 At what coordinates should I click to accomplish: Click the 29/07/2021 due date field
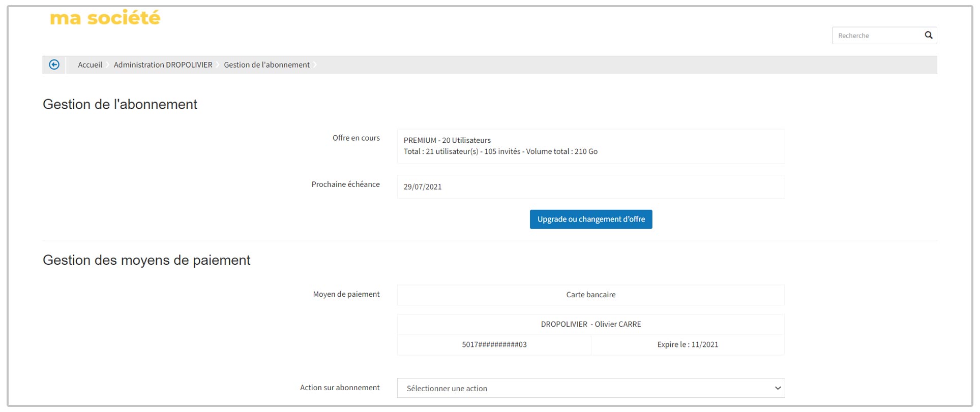(x=590, y=186)
